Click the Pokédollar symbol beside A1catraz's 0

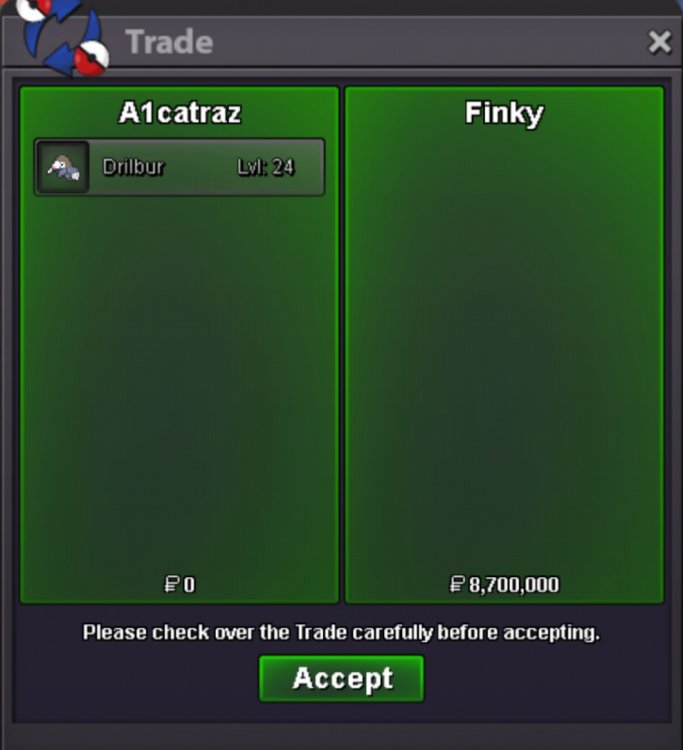tap(171, 584)
